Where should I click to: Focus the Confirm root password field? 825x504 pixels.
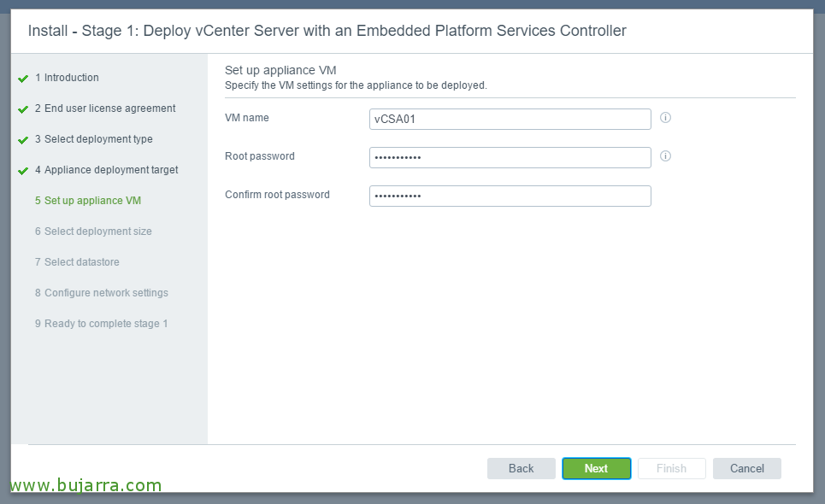click(510, 196)
